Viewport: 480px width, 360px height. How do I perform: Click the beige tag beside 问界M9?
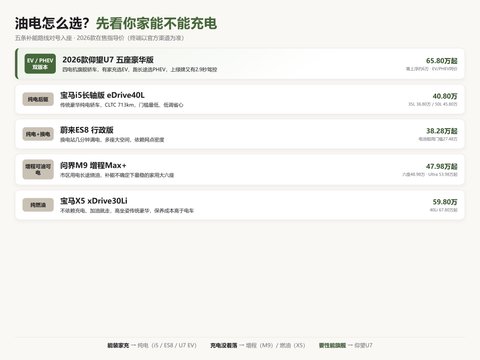tap(38, 169)
